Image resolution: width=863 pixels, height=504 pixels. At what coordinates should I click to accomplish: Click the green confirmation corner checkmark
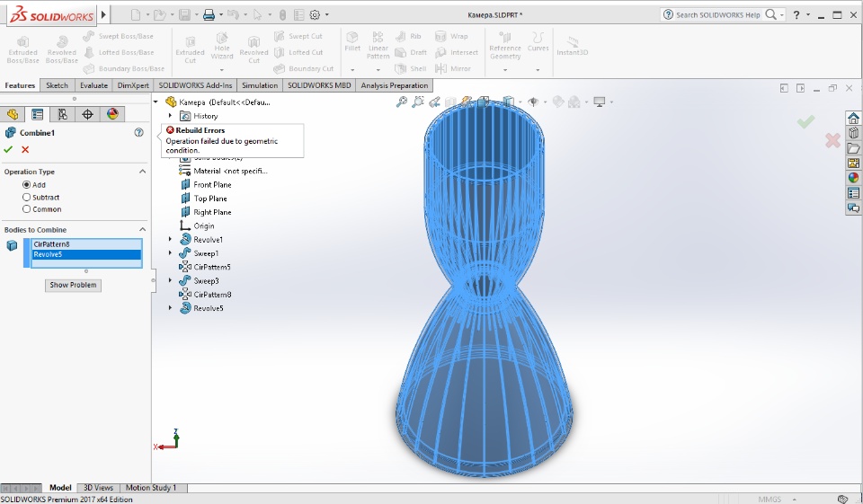[805, 121]
